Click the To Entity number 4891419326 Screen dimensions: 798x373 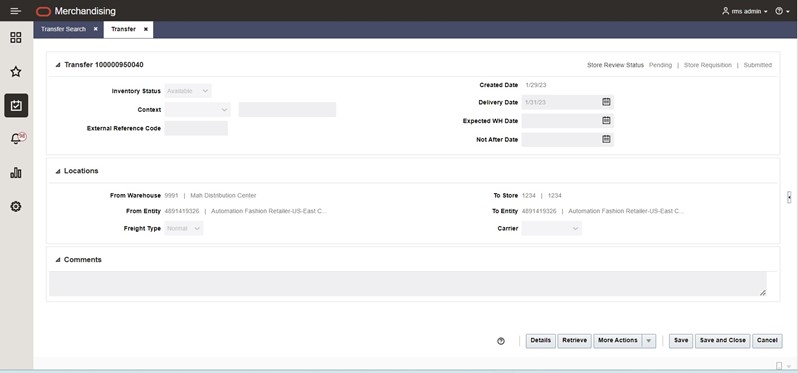[x=539, y=211]
